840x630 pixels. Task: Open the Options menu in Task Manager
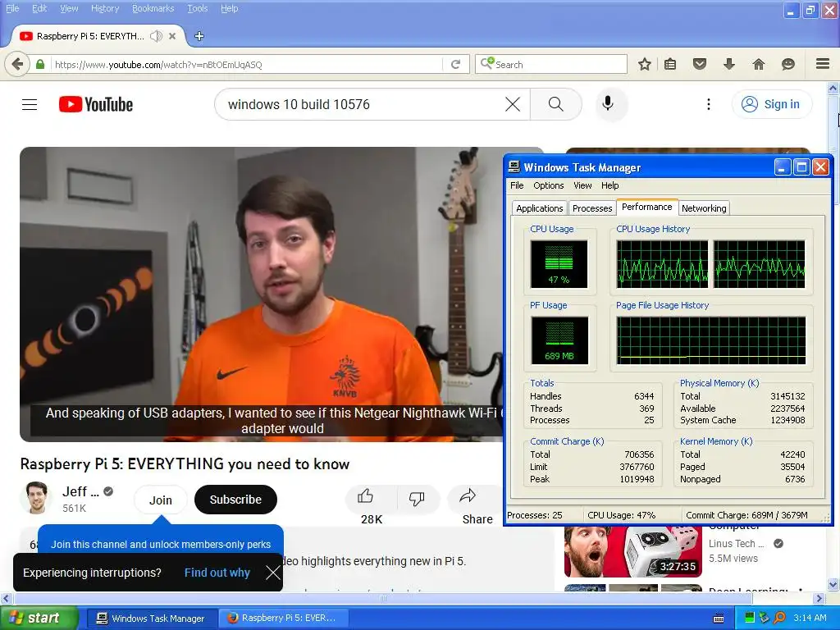pos(549,185)
